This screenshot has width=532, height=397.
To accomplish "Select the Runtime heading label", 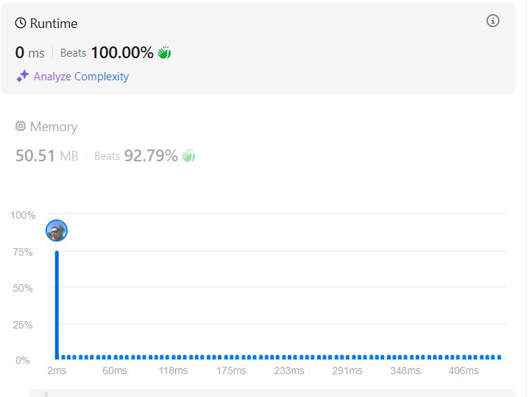I will (x=54, y=24).
